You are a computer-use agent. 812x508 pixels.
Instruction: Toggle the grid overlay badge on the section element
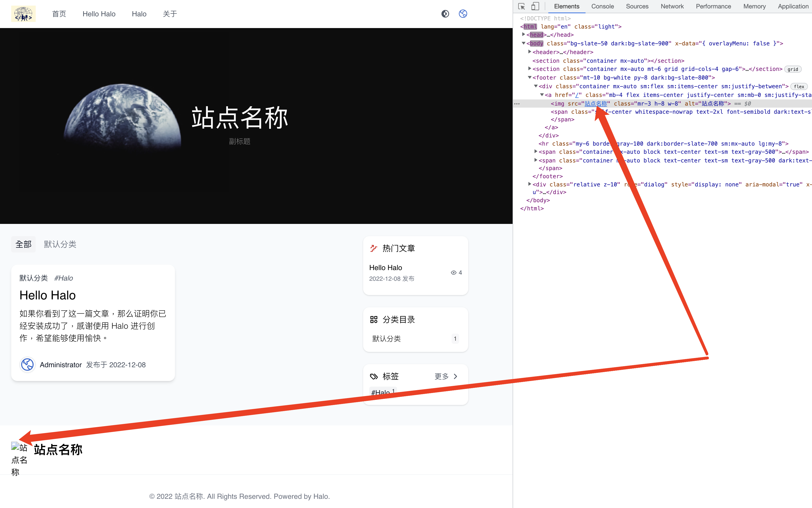pos(793,69)
